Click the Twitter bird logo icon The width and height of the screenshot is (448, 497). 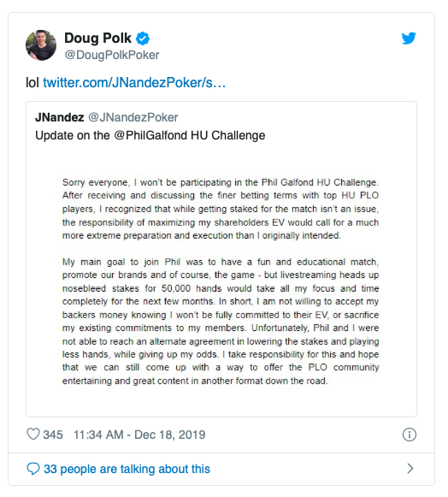tap(409, 38)
